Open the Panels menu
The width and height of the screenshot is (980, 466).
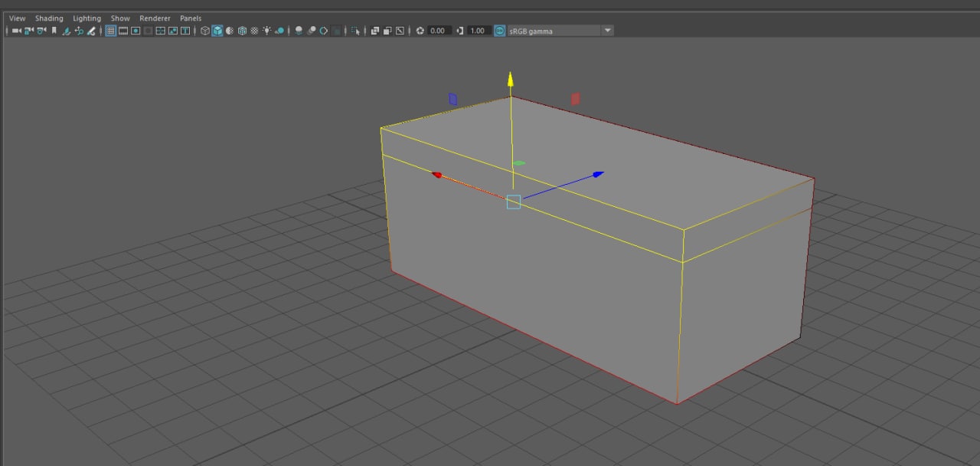191,18
